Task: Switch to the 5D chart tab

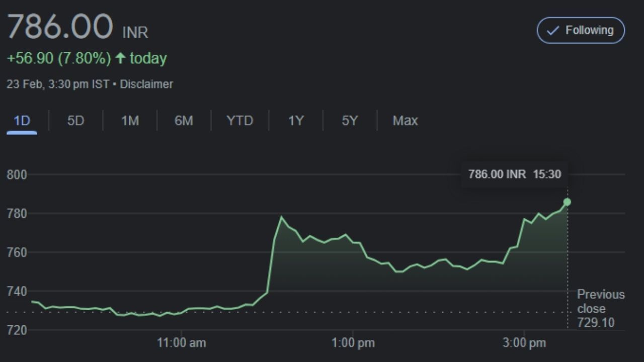Action: [x=75, y=121]
